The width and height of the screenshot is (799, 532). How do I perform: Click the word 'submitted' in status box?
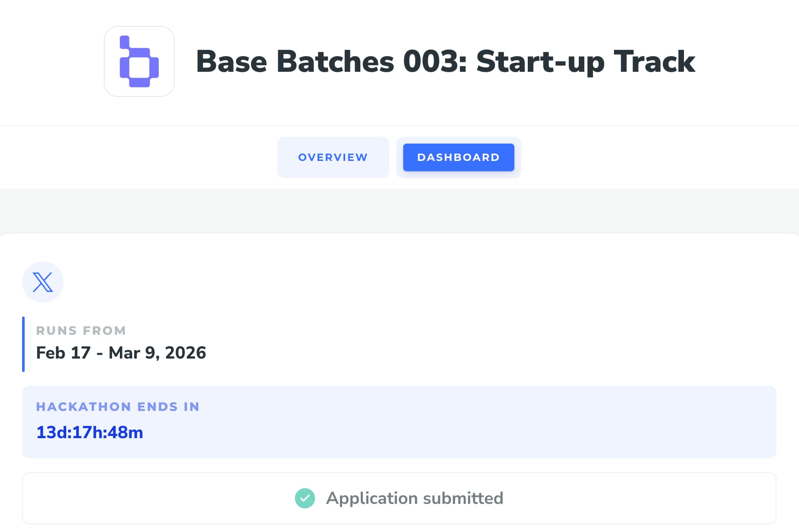point(463,498)
